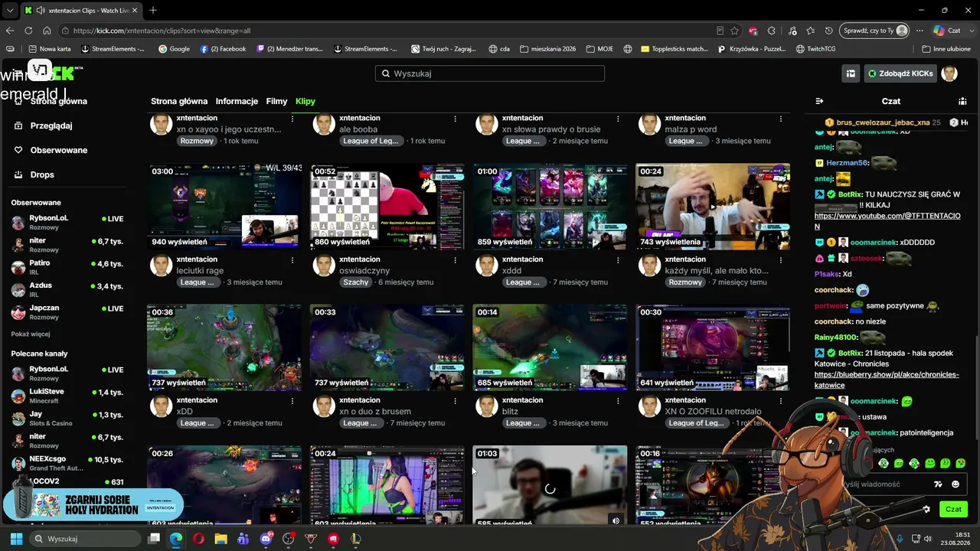Viewport: 980px width, 551px height.
Task: Open options for 'każdy myśli, ale mało' clip
Action: (781, 259)
